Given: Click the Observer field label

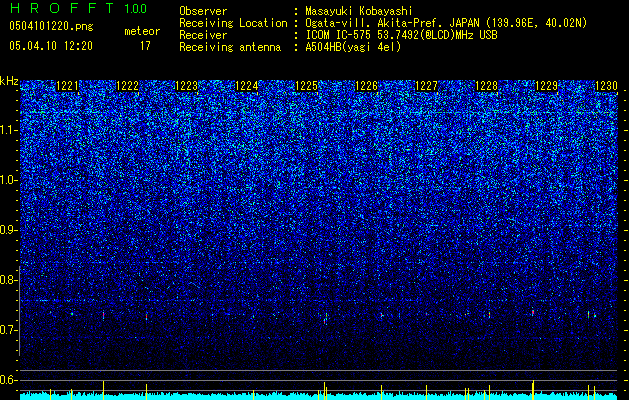Looking at the screenshot, I should (203, 11).
